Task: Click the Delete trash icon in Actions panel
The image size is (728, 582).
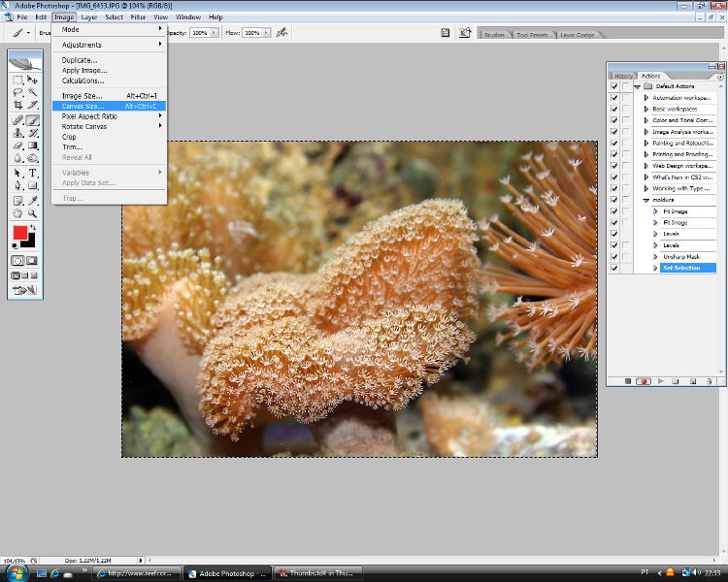Action: click(x=709, y=381)
